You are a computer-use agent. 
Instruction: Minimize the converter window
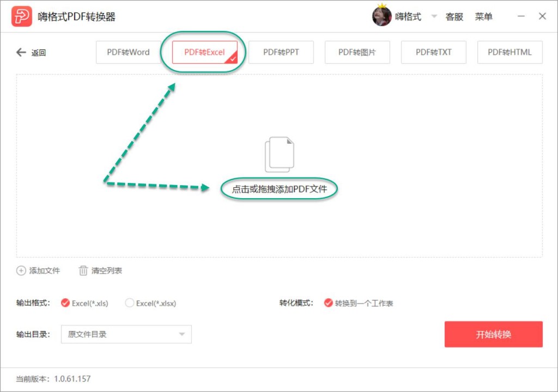click(521, 16)
